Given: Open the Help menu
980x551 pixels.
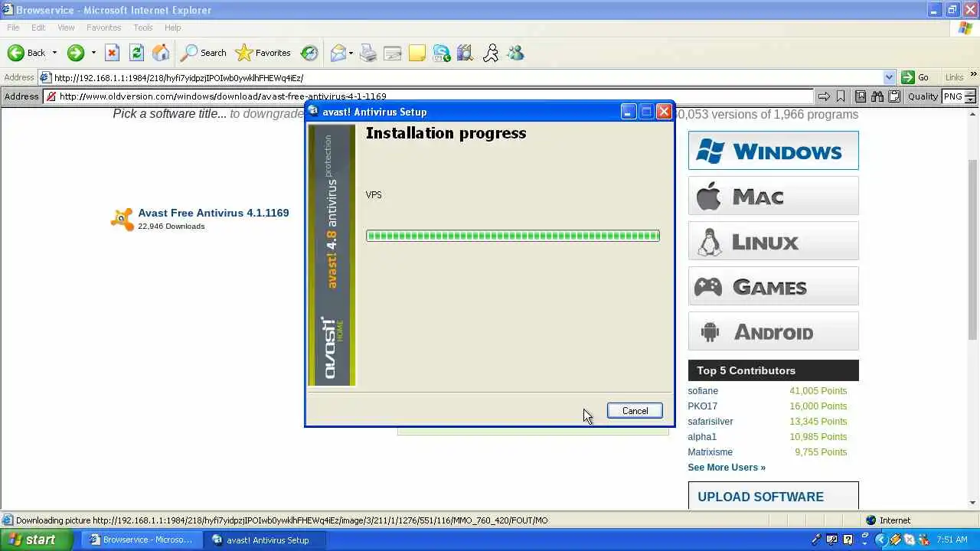Looking at the screenshot, I should click(x=173, y=28).
